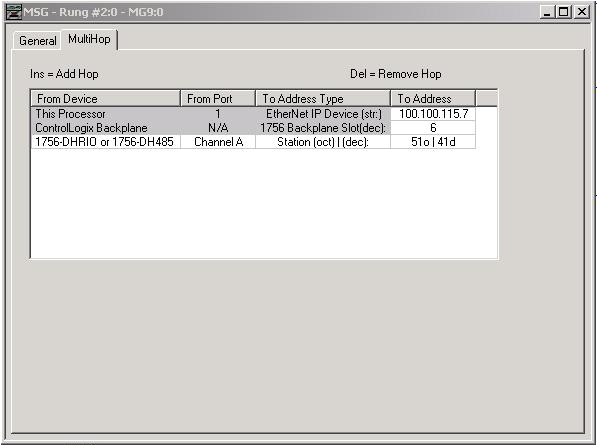Screen dimensions: 598x446
Task: Click the MSG window system menu icon
Action: click(x=13, y=12)
